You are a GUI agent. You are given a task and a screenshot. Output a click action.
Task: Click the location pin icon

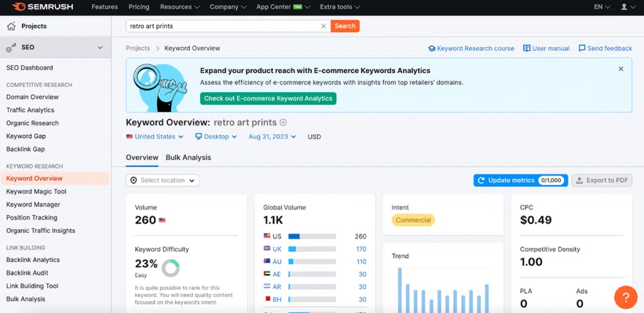134,180
